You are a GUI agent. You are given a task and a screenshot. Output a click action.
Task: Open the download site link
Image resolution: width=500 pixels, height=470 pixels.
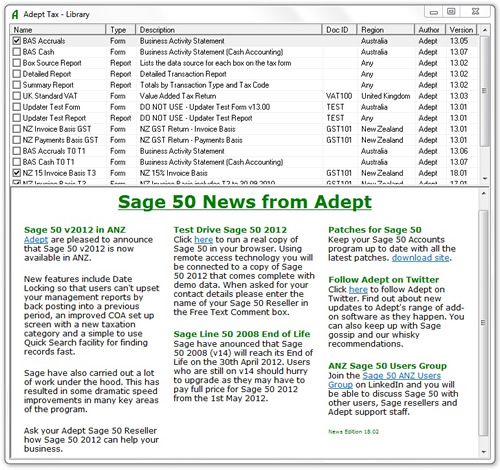click(x=420, y=258)
